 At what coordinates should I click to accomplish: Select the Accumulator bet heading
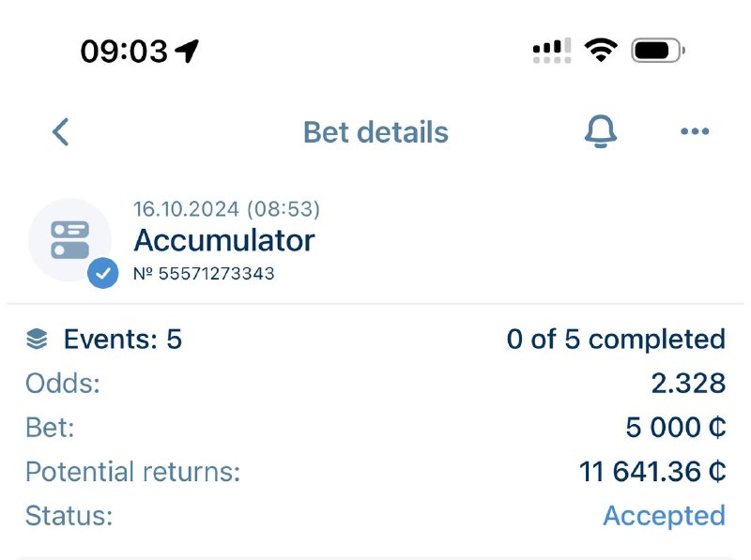click(224, 240)
